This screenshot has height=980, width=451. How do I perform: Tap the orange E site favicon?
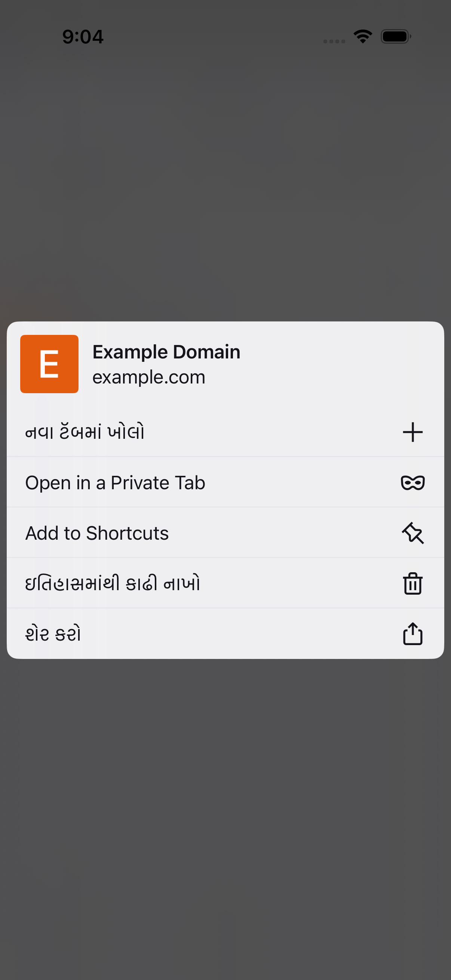pos(49,364)
